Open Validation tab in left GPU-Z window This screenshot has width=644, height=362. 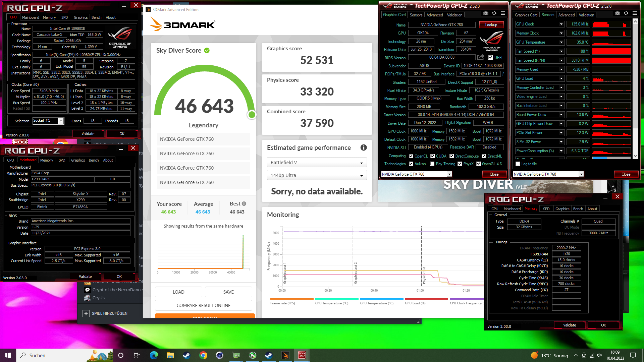pyautogui.click(x=454, y=15)
